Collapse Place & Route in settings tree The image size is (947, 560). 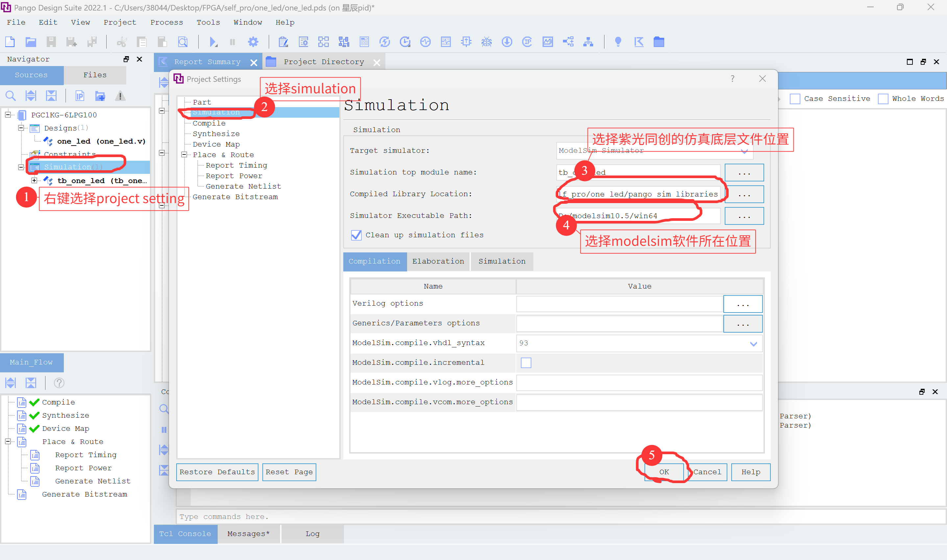pos(184,155)
